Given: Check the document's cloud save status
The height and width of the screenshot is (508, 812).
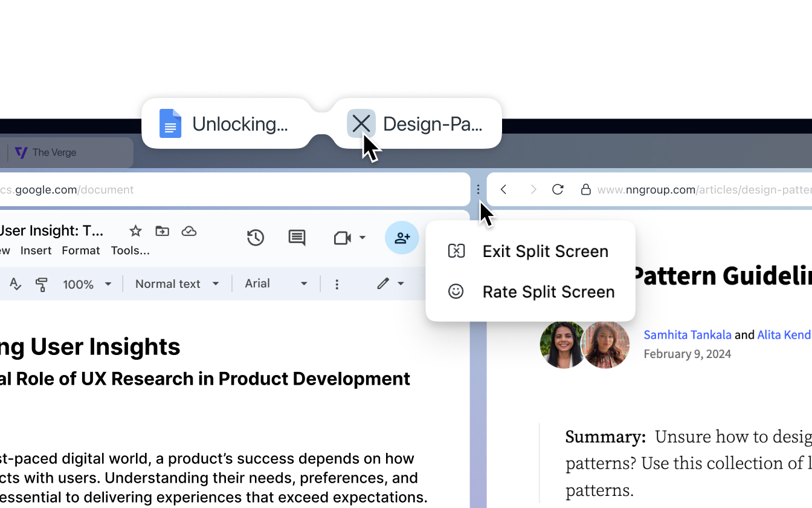Looking at the screenshot, I should (189, 230).
